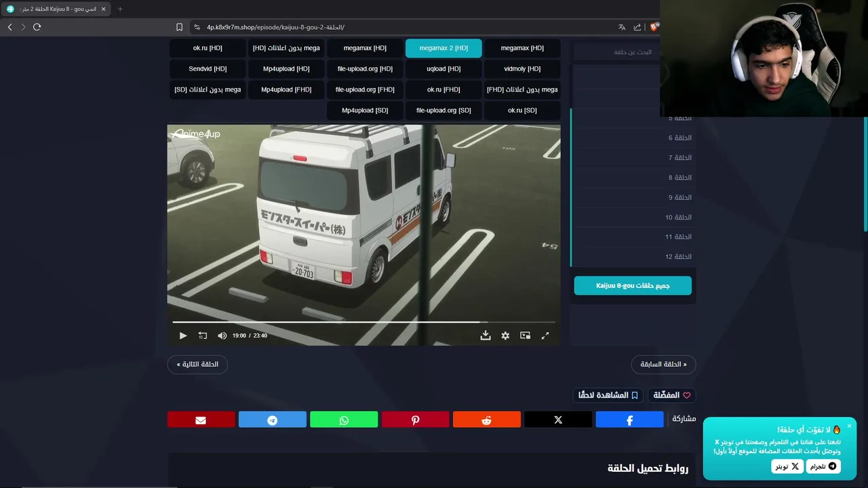Open episode الحلقة 9 in the list
Image resolution: width=868 pixels, height=488 pixels.
coord(633,197)
